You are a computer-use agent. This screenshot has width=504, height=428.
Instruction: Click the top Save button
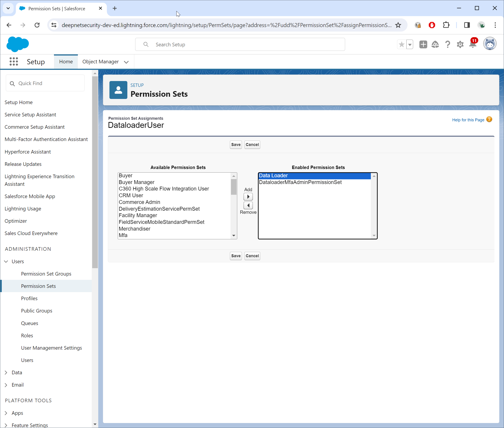[x=235, y=145]
